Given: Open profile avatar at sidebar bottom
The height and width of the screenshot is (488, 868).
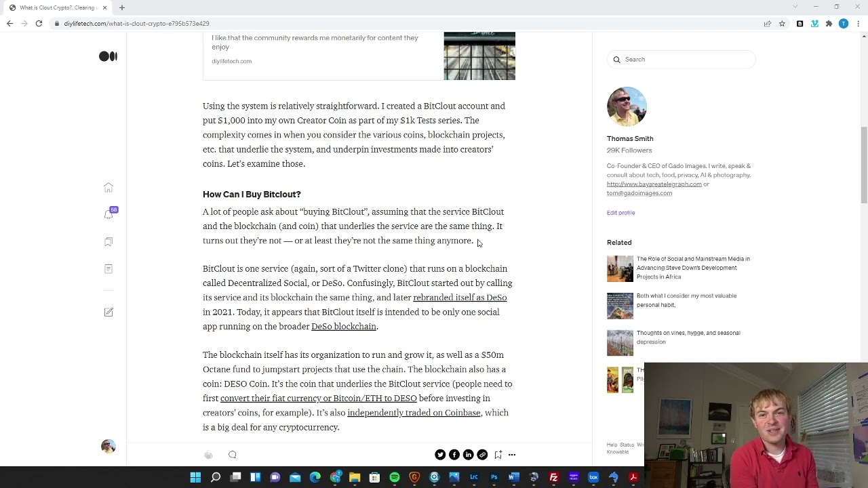Looking at the screenshot, I should 108,446.
